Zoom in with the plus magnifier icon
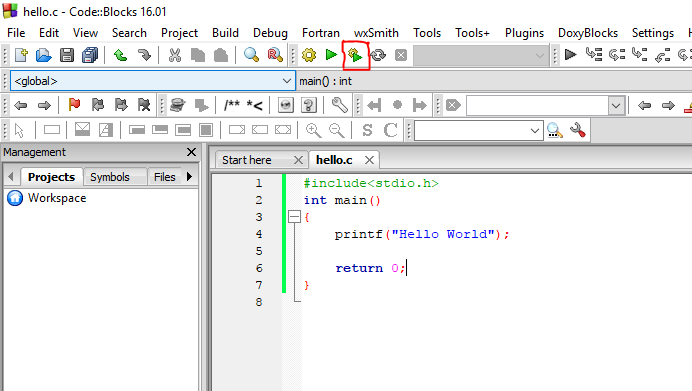This screenshot has height=391, width=692. [x=313, y=130]
